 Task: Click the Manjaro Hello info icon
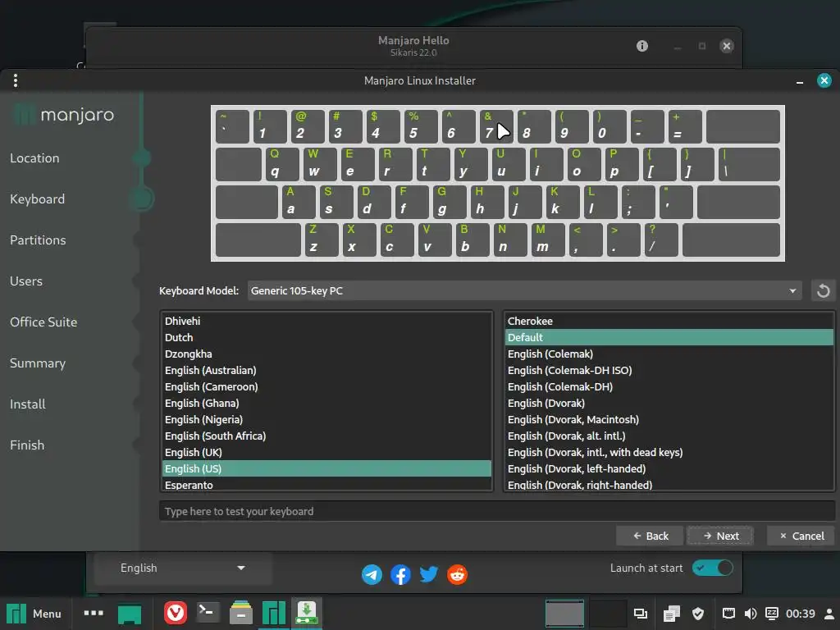pyautogui.click(x=641, y=46)
